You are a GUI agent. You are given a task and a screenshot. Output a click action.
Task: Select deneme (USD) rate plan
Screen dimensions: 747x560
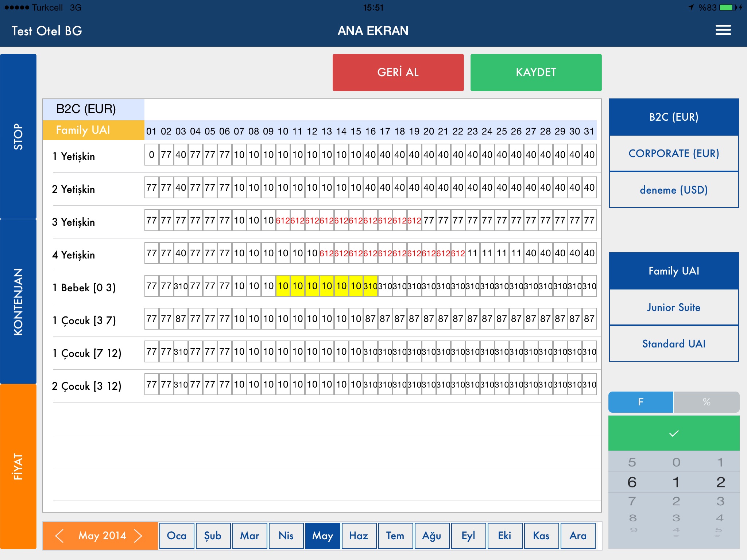[x=674, y=190]
